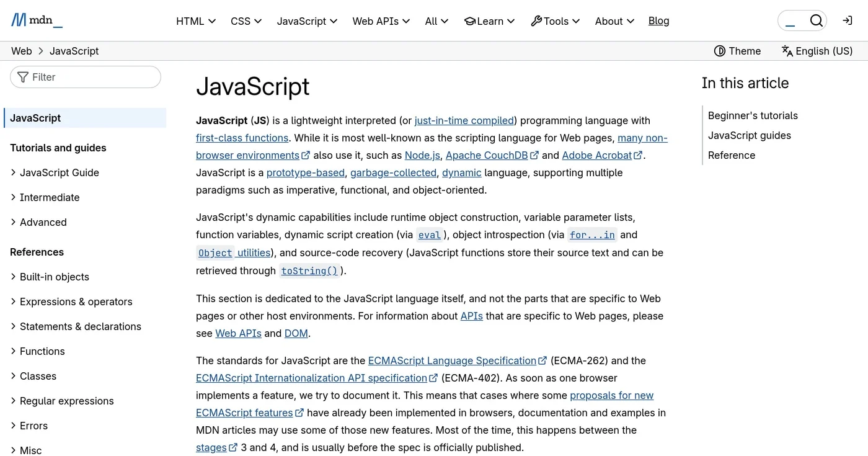868x456 pixels.
Task: Select JavaScript in the sidebar
Action: (x=86, y=118)
